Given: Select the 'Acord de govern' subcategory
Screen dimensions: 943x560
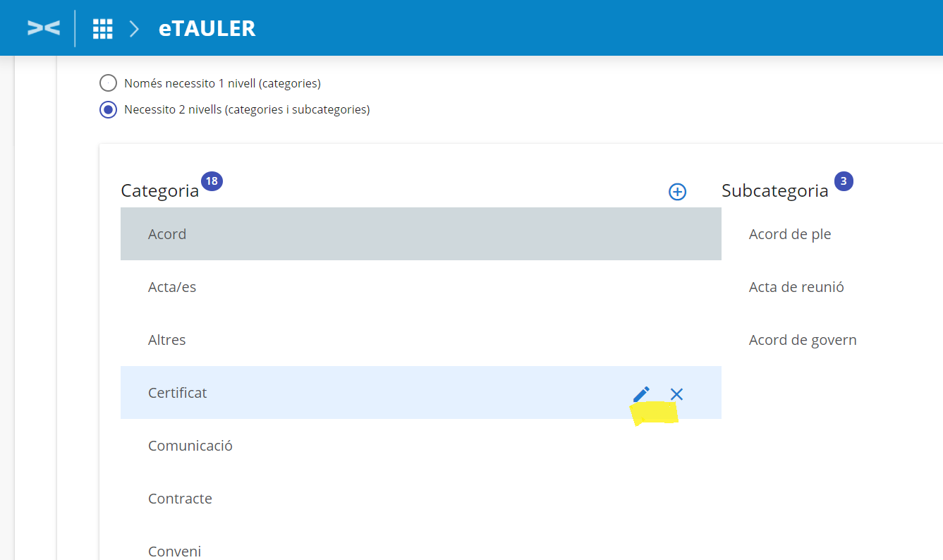Looking at the screenshot, I should click(x=803, y=340).
